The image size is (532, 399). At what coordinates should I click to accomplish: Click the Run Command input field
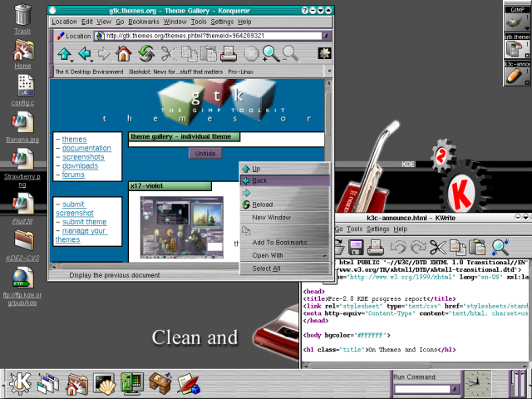420,389
